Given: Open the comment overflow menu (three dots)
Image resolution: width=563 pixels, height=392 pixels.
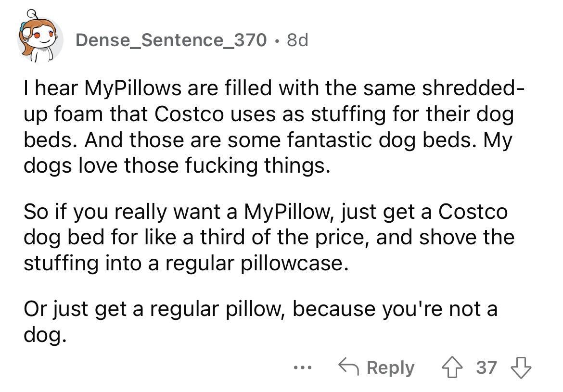Looking at the screenshot, I should click(x=302, y=367).
